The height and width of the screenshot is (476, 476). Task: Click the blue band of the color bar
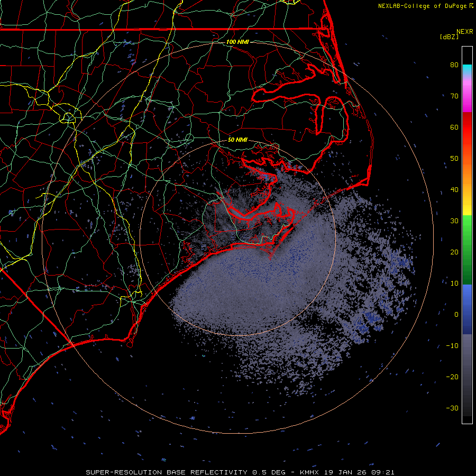point(467,309)
